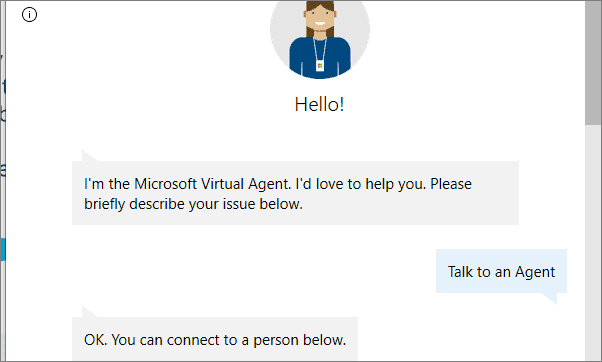Click the tail of the first agent bubble
This screenshot has height=362, width=602.
[88, 156]
